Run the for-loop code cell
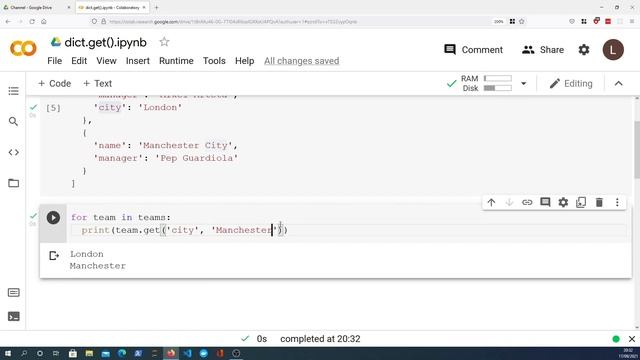The width and height of the screenshot is (640, 360). click(53, 218)
